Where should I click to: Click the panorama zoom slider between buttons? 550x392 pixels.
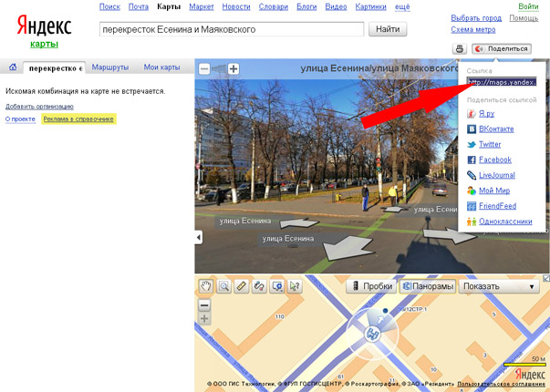(219, 68)
